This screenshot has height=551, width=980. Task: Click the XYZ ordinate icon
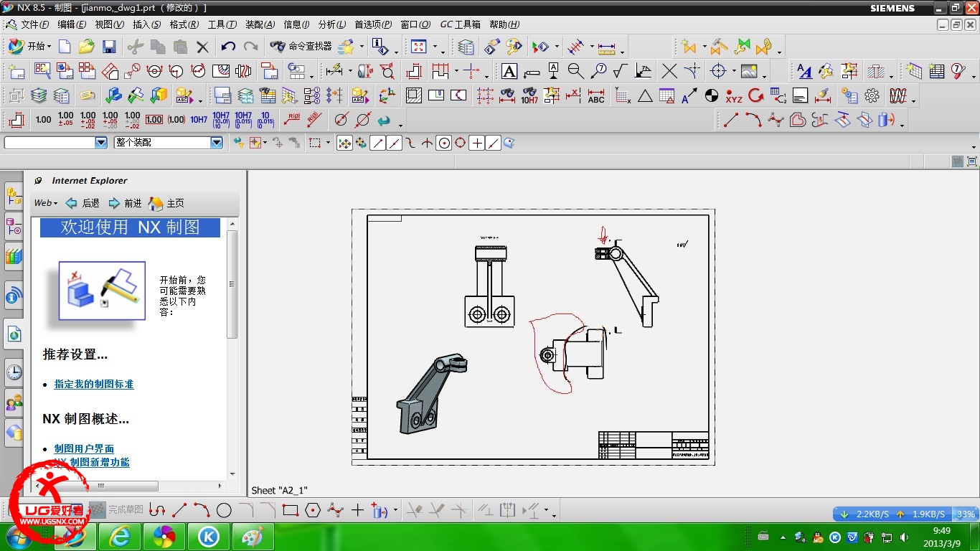point(733,95)
